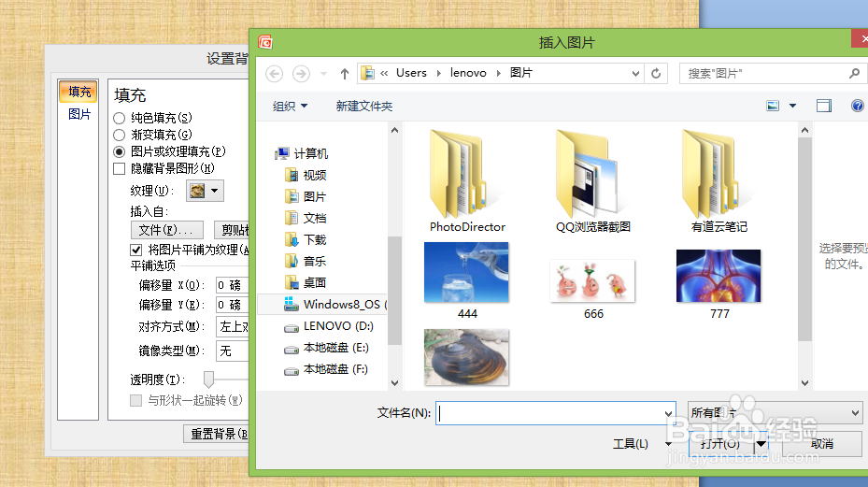
Task: Click the file list scroll down arrow
Action: 804,383
